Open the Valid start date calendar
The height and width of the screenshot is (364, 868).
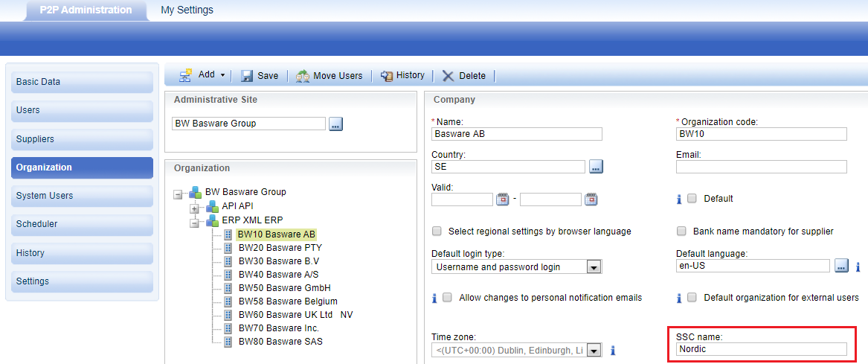pos(503,199)
